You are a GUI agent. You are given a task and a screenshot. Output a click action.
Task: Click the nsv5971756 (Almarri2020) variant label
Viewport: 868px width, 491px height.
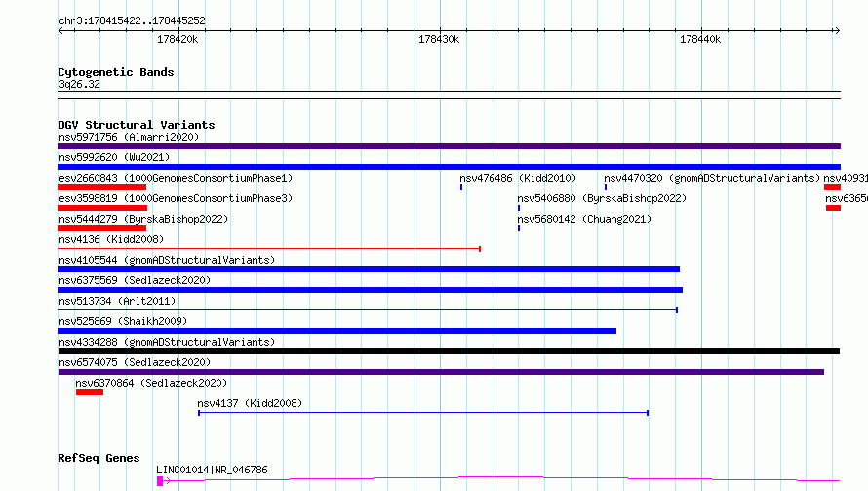[129, 137]
